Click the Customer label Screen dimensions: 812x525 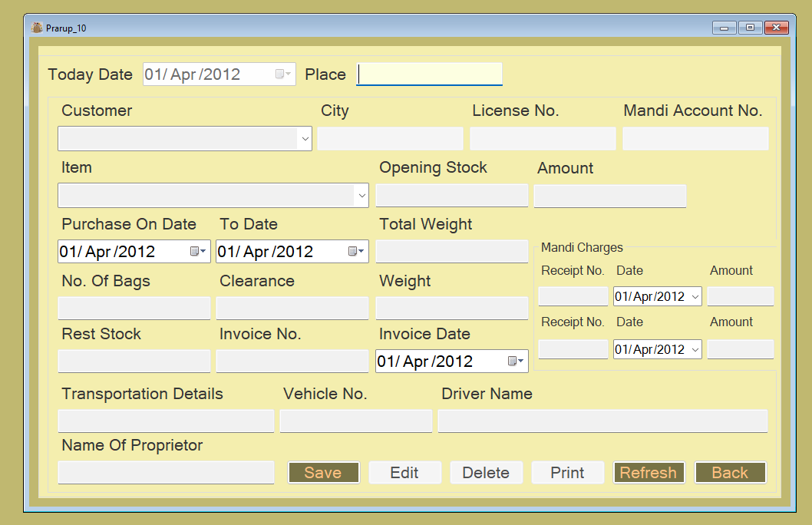(97, 111)
